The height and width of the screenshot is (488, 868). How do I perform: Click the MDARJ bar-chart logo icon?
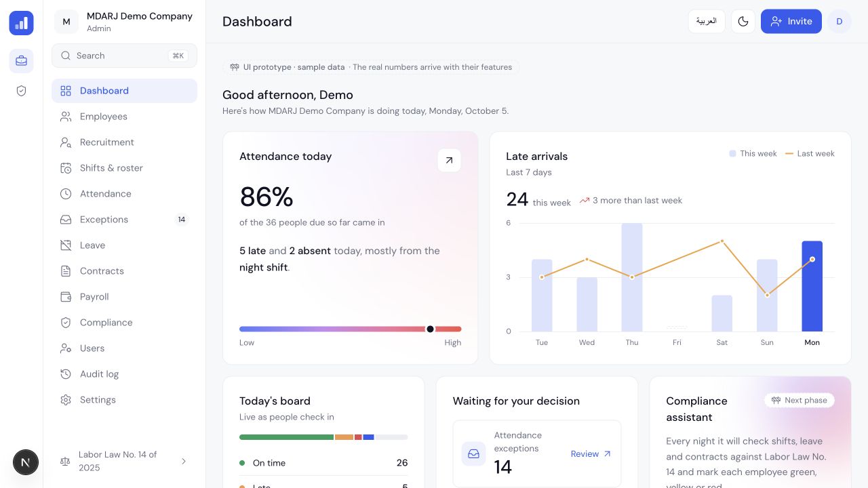[x=21, y=22]
